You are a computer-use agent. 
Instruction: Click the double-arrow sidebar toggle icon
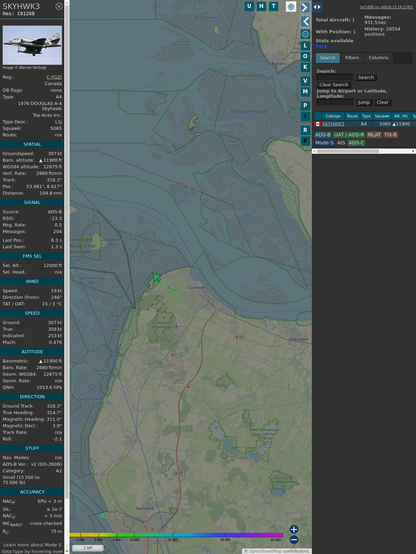pyautogui.click(x=317, y=7)
